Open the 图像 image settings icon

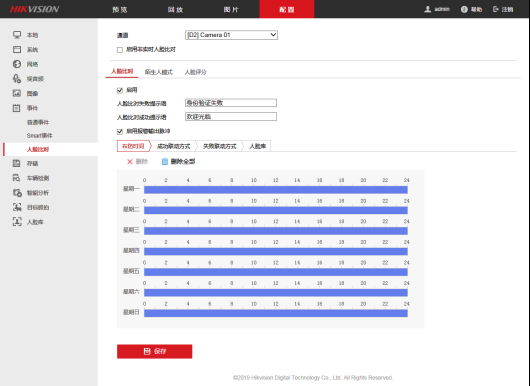coord(17,93)
